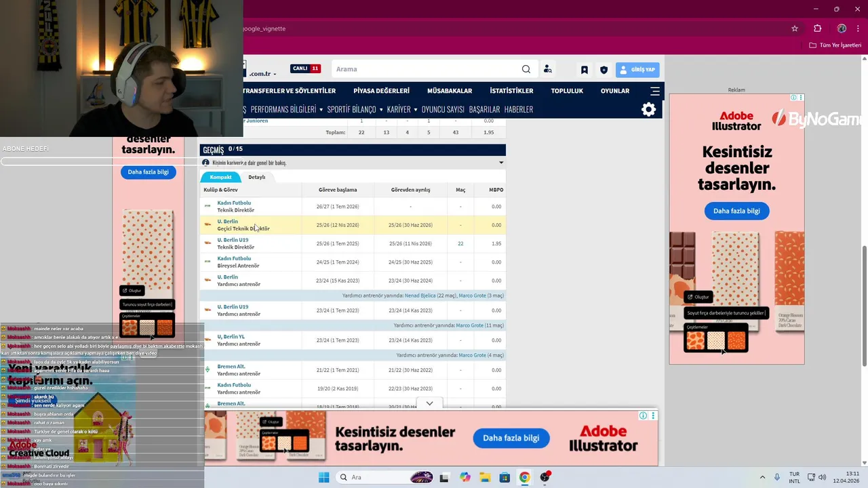Viewport: 868px width, 488px height.
Task: Open Oyunlar menu
Action: pos(615,91)
